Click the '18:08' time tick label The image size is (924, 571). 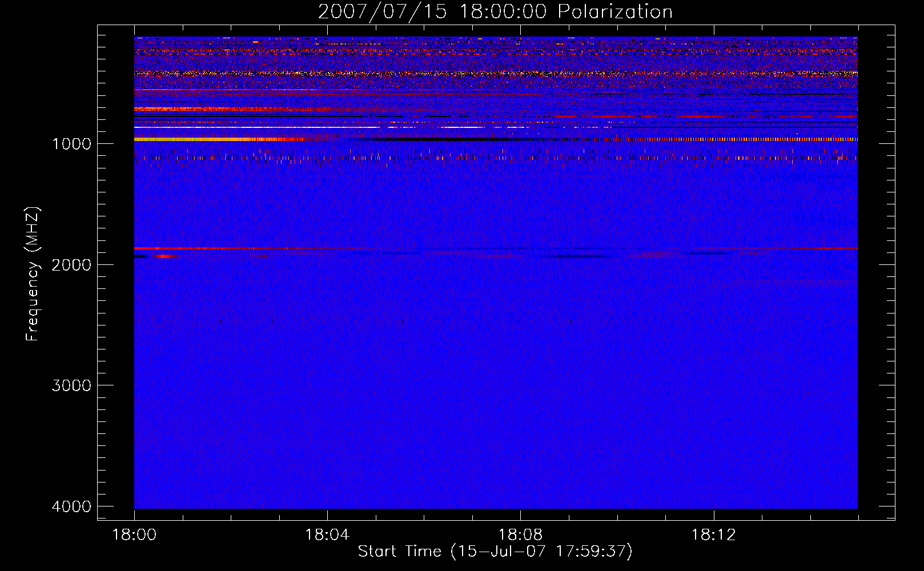[520, 535]
